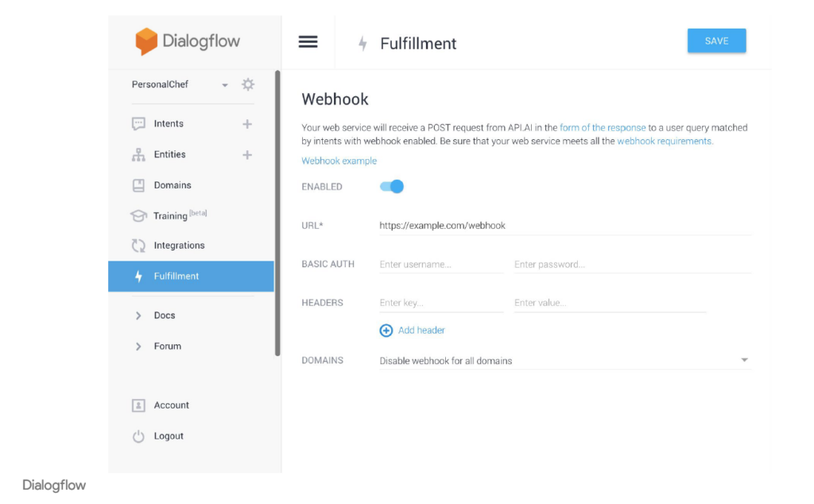Image resolution: width=814 pixels, height=504 pixels.
Task: Click the Integrations circular arrows icon
Action: (x=138, y=246)
